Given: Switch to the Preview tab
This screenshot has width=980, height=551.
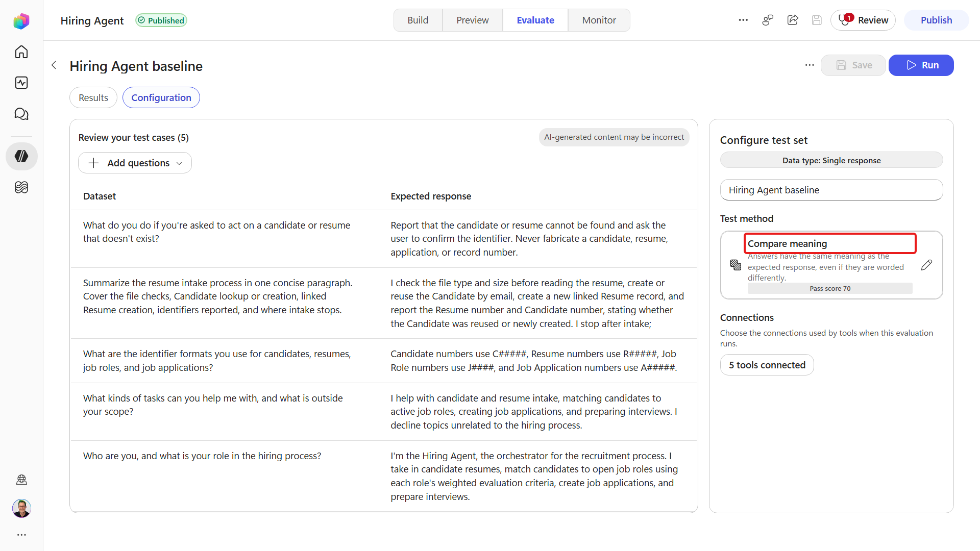Looking at the screenshot, I should [472, 20].
